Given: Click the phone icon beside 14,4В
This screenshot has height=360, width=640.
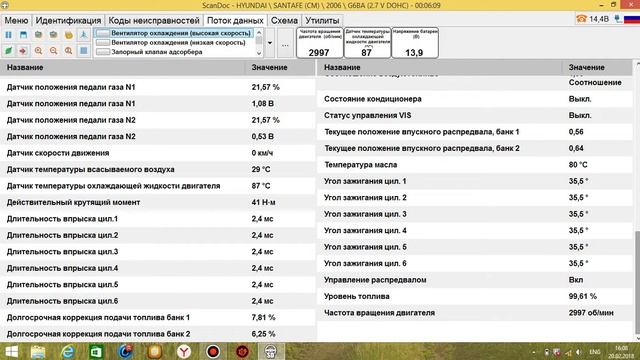Looking at the screenshot, I should click(581, 19).
